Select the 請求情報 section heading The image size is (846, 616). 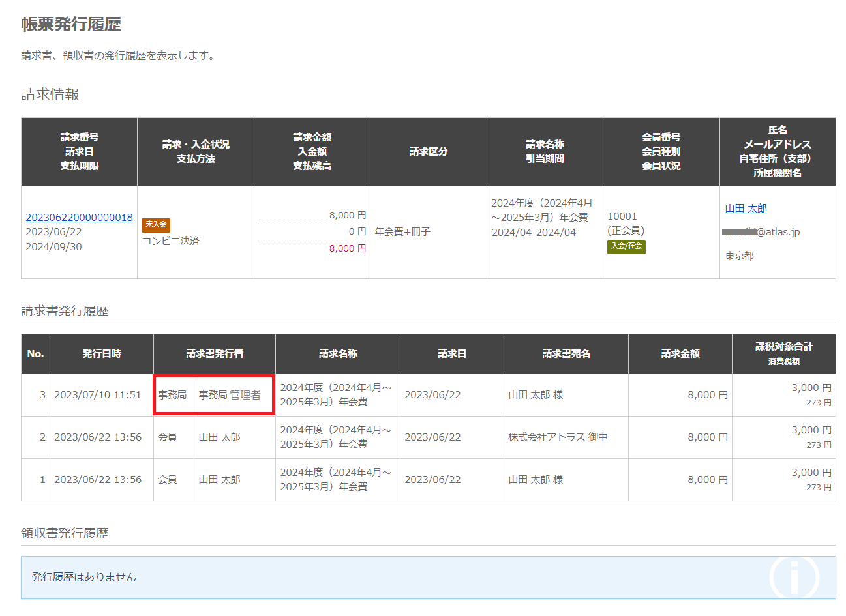pyautogui.click(x=50, y=95)
